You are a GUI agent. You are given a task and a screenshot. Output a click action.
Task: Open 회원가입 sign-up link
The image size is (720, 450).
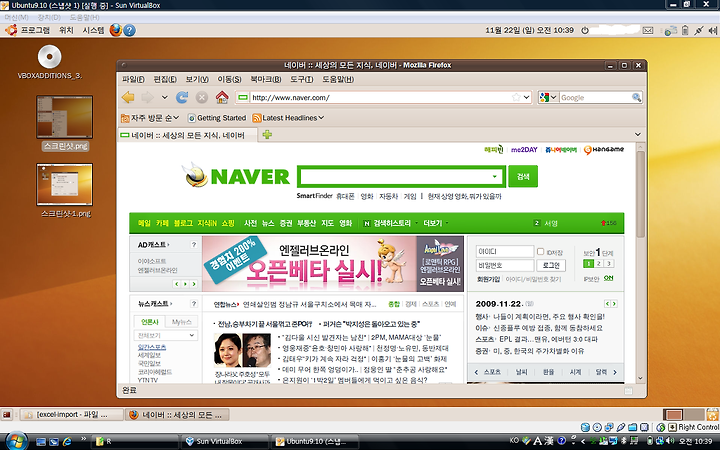(x=488, y=279)
